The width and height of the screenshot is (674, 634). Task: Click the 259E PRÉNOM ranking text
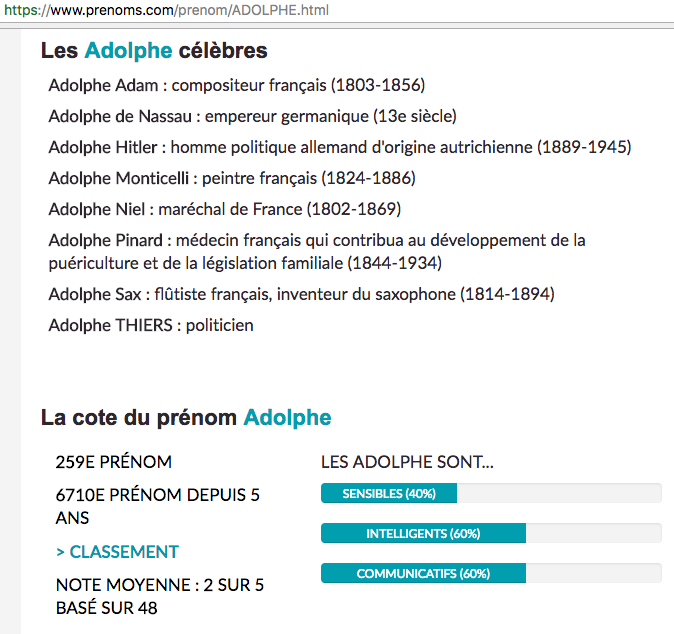(x=114, y=462)
